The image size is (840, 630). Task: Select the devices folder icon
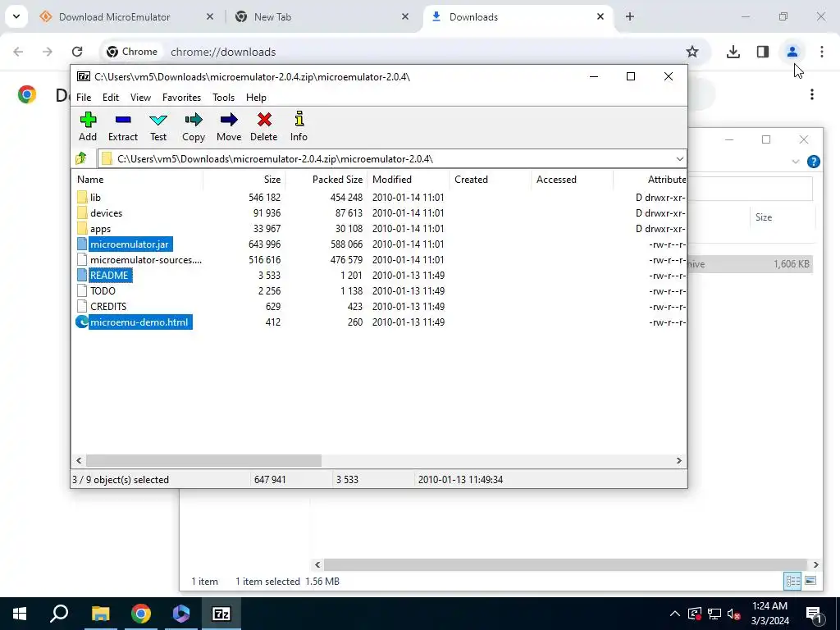[x=82, y=212]
